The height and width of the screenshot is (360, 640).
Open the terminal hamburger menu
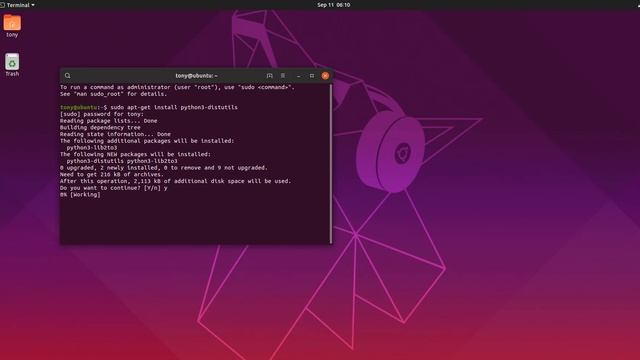pyautogui.click(x=283, y=76)
